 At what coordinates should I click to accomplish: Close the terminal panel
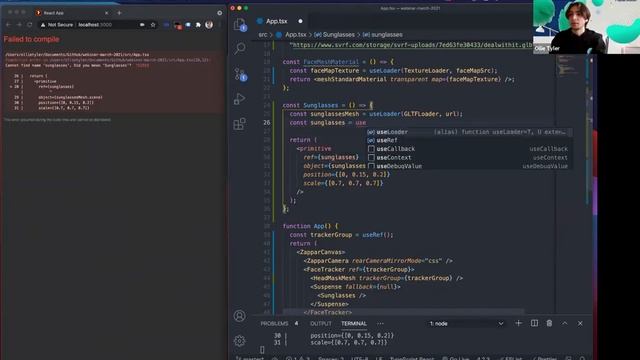pos(580,323)
